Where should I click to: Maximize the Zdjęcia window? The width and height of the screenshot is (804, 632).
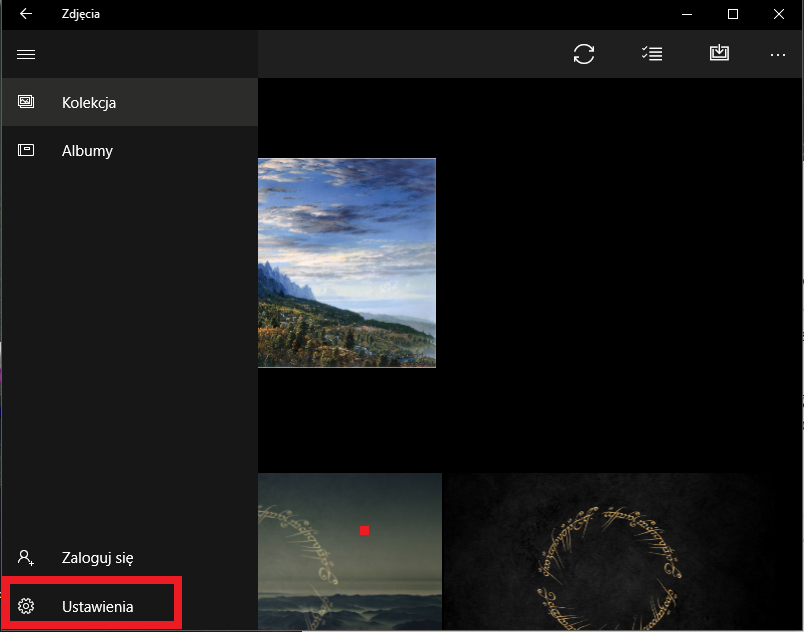point(733,14)
